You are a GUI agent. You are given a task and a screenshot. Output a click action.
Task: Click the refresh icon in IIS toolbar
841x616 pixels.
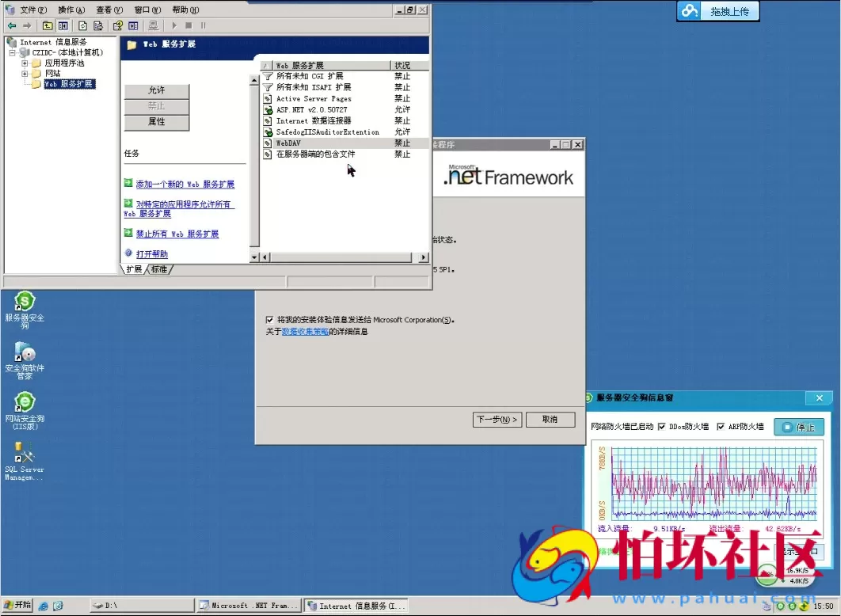point(82,25)
